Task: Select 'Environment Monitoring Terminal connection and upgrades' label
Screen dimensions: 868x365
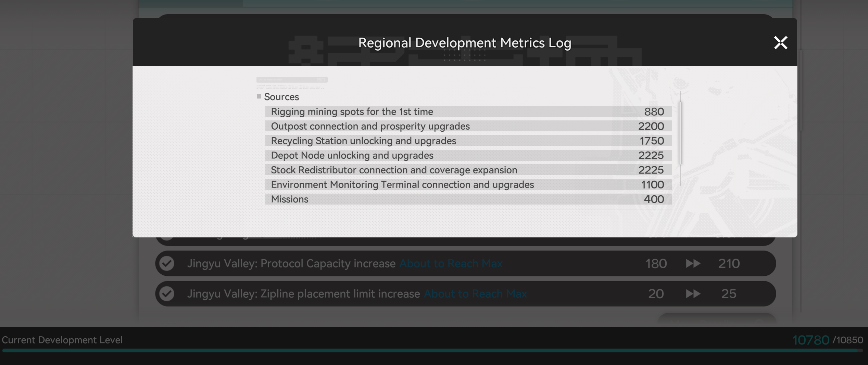Action: coord(402,185)
